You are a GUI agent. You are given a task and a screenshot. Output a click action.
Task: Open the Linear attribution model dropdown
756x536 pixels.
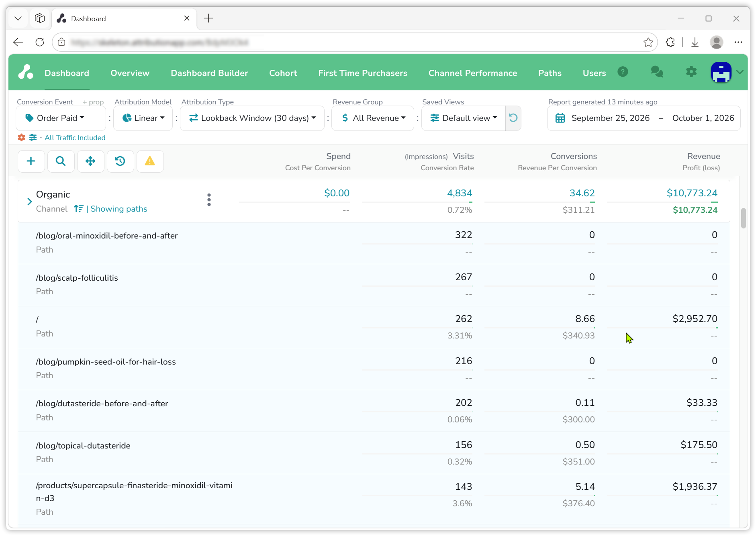coord(143,118)
